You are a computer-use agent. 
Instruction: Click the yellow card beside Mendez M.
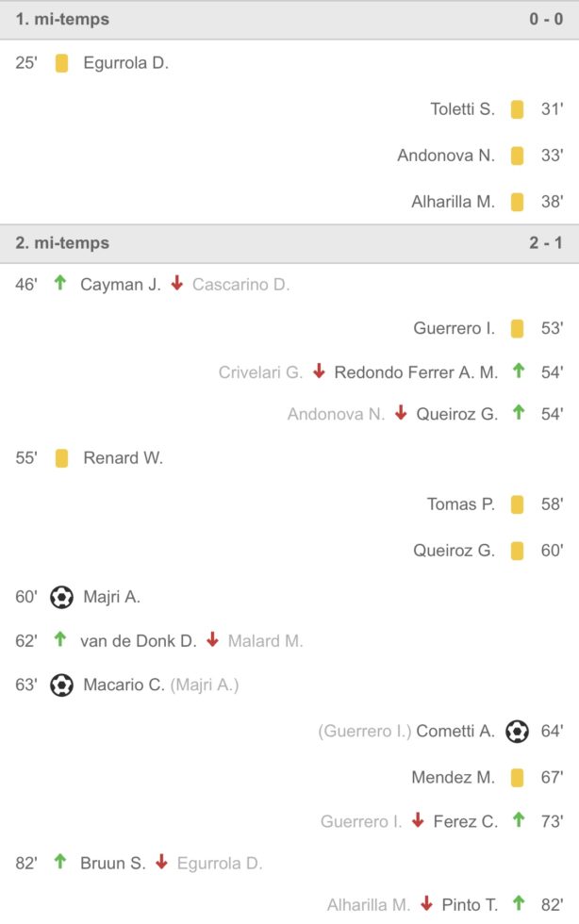tap(517, 778)
